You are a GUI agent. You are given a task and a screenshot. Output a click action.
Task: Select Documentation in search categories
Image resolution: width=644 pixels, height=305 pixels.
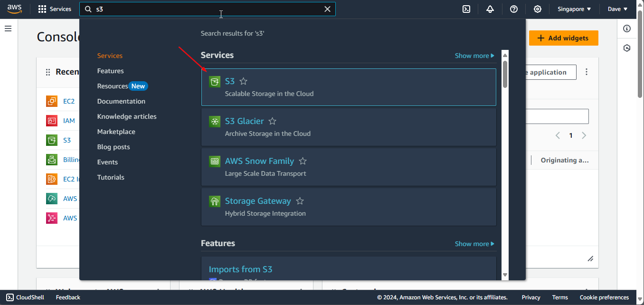point(121,101)
